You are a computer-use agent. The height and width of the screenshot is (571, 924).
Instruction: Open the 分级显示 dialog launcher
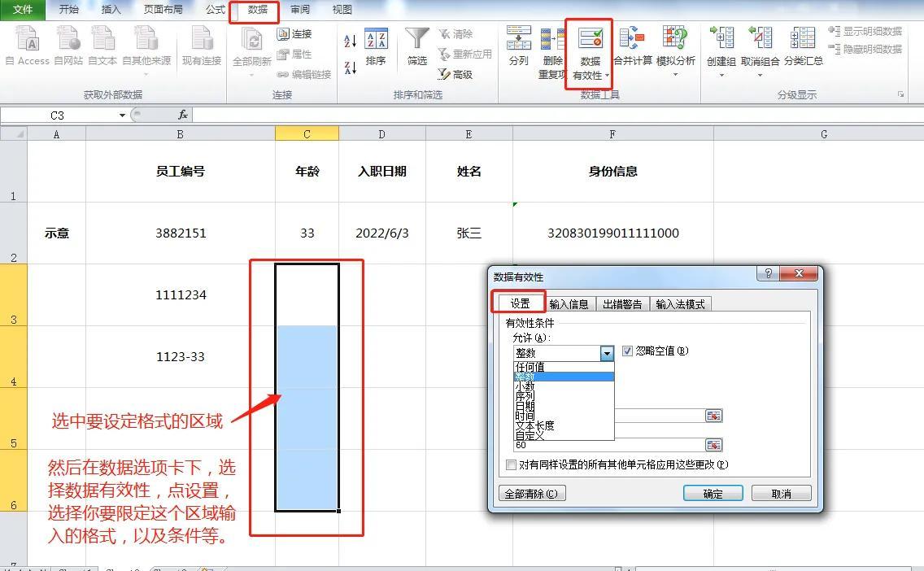point(900,94)
